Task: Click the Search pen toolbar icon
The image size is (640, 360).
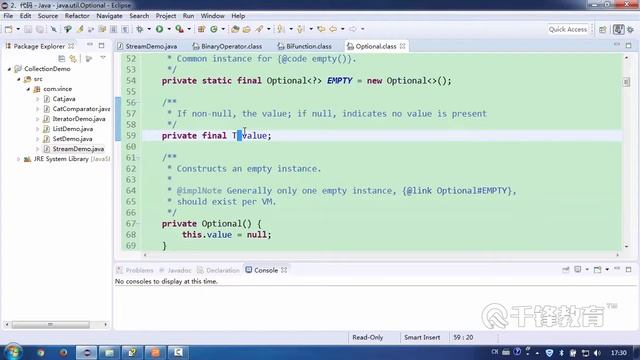Action: point(259,29)
